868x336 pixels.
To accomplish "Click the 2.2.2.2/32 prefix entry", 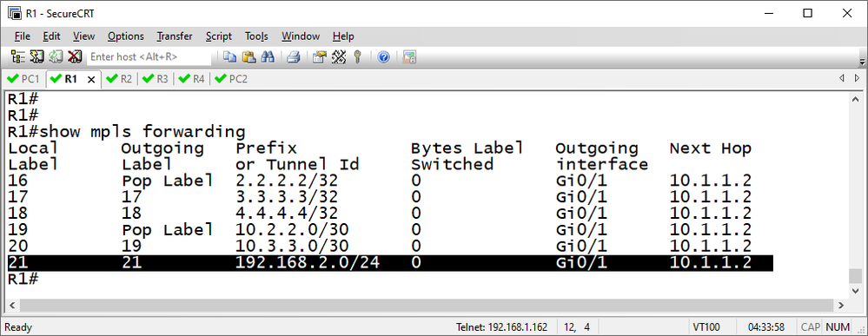I will (x=286, y=181).
